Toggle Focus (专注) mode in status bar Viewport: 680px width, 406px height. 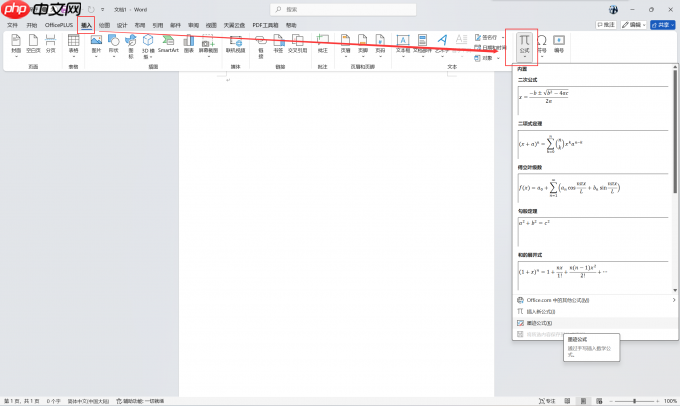pyautogui.click(x=547, y=401)
